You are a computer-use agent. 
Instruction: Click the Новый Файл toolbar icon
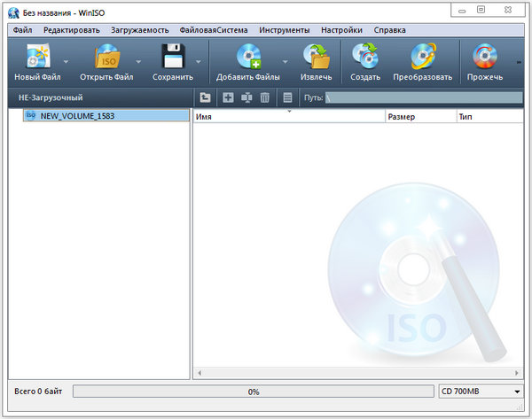click(x=37, y=57)
